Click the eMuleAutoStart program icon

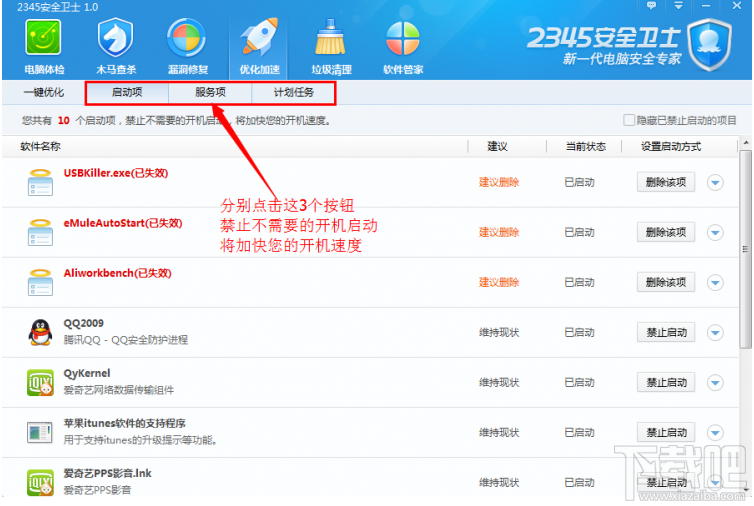[x=40, y=232]
